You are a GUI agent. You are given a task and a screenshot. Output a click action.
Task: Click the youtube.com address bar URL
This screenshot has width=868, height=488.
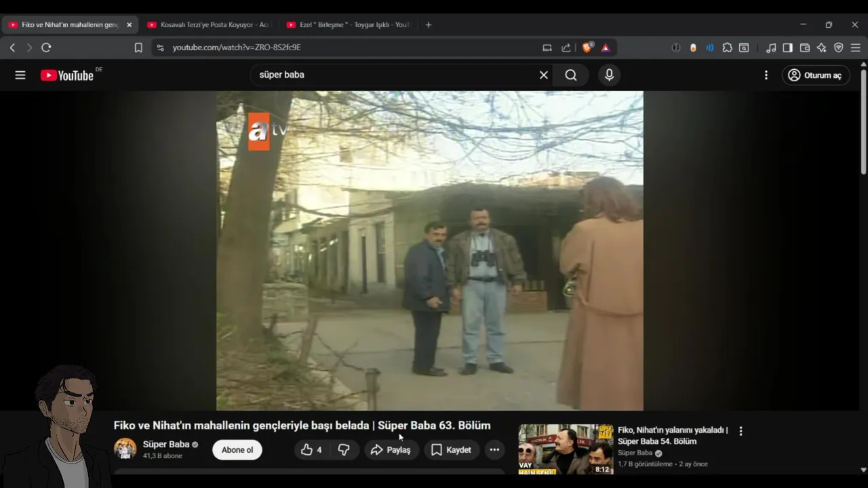237,47
